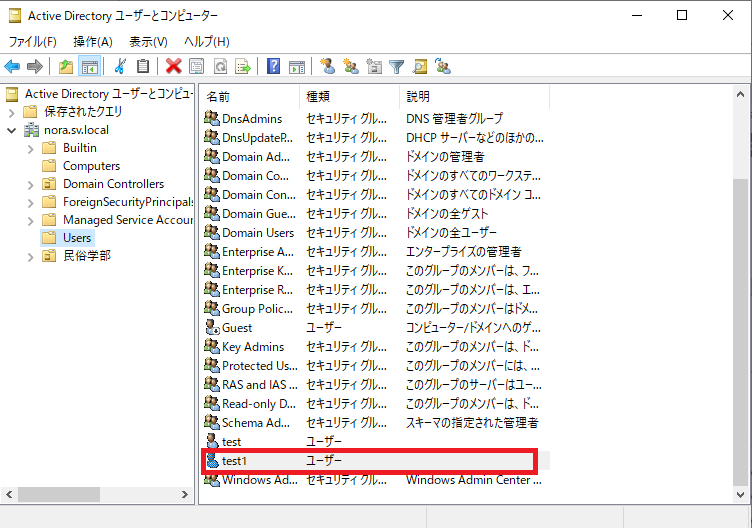Toggle the action pane icon
754x529 pixels.
pyautogui.click(x=297, y=66)
